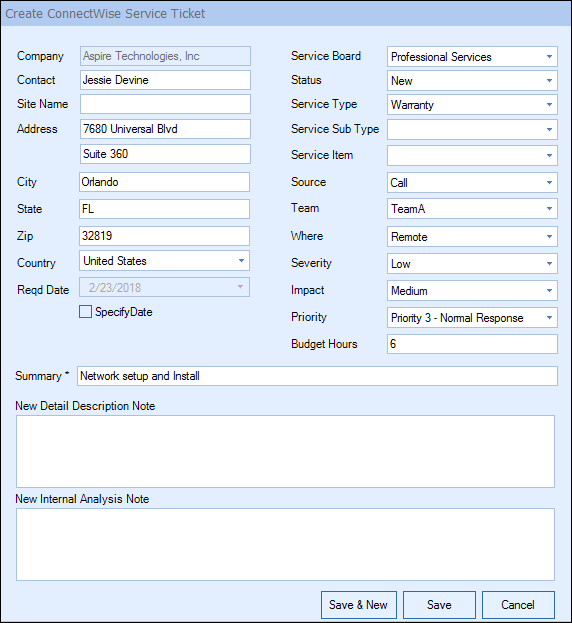Open the Status dropdown showing New
The width and height of the screenshot is (572, 623).
coord(472,81)
